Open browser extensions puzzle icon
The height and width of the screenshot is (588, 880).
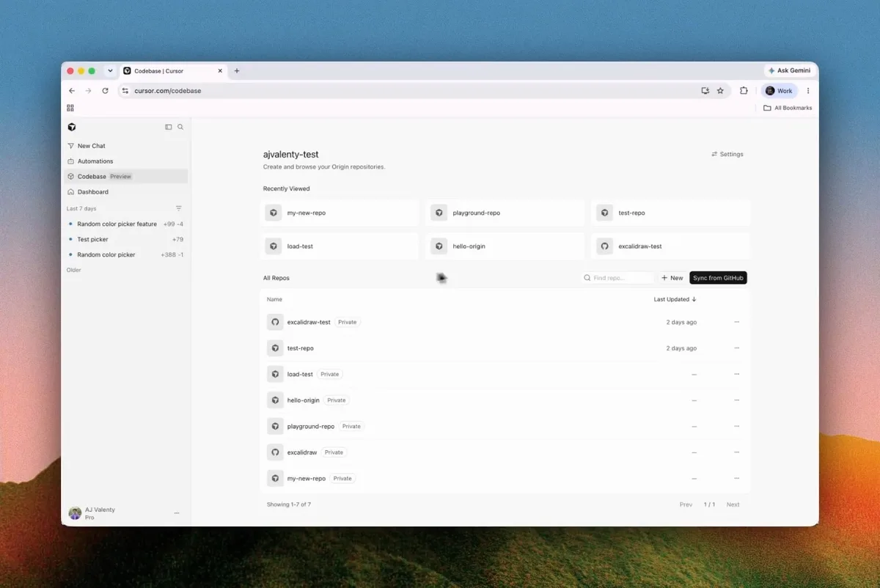pyautogui.click(x=744, y=91)
